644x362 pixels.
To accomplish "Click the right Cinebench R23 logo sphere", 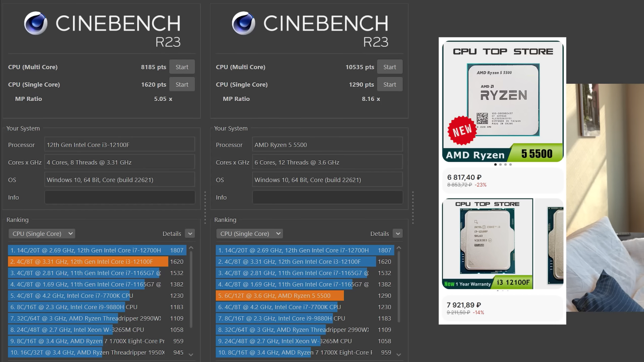I will [x=244, y=23].
